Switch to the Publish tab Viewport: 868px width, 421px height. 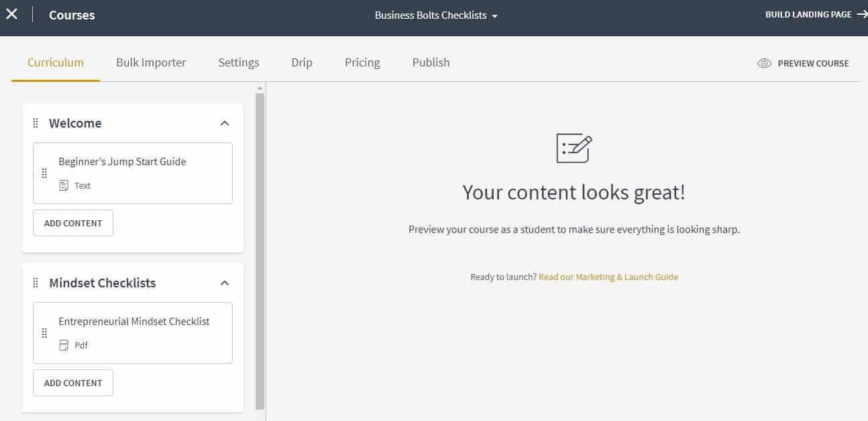(x=431, y=62)
